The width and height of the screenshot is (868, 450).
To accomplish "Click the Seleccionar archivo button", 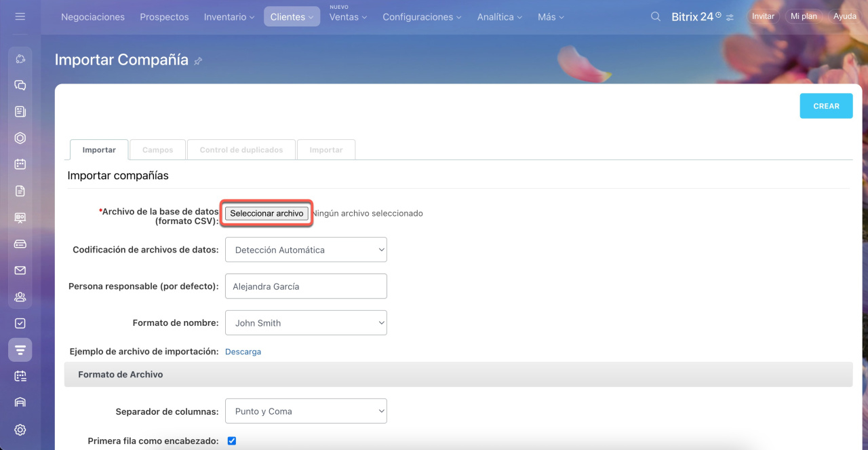I will [x=267, y=213].
